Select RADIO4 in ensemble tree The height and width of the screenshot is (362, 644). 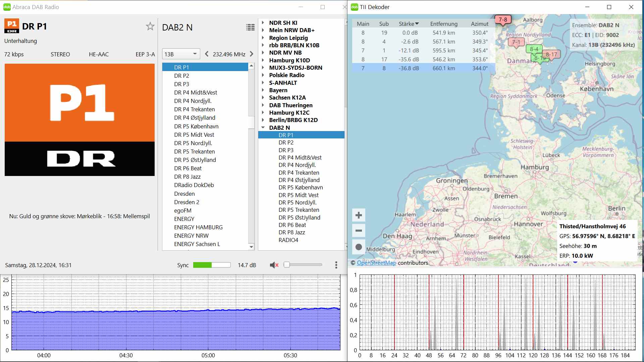click(x=288, y=240)
